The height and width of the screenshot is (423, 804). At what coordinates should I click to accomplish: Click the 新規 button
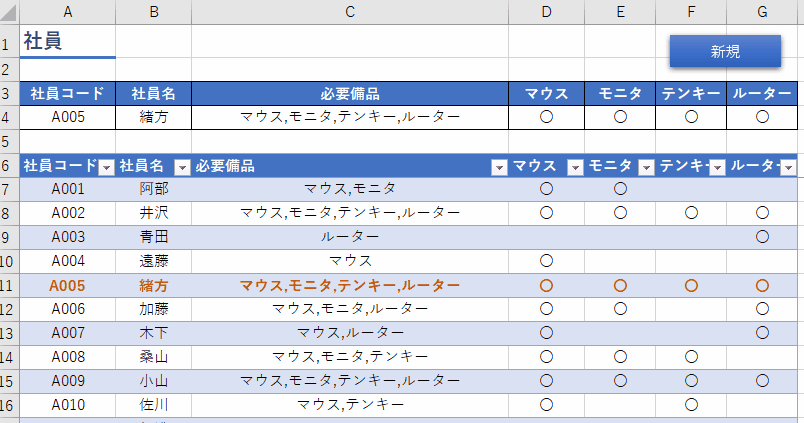(725, 51)
